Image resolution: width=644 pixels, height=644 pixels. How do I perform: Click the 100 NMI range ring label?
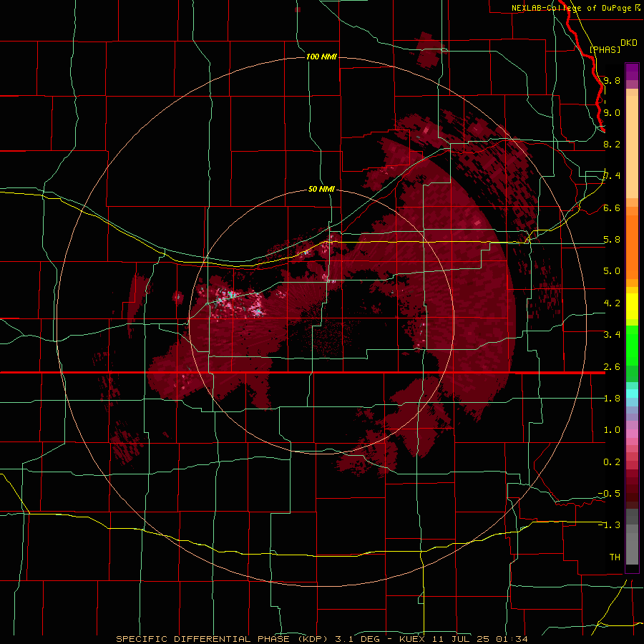pyautogui.click(x=321, y=57)
